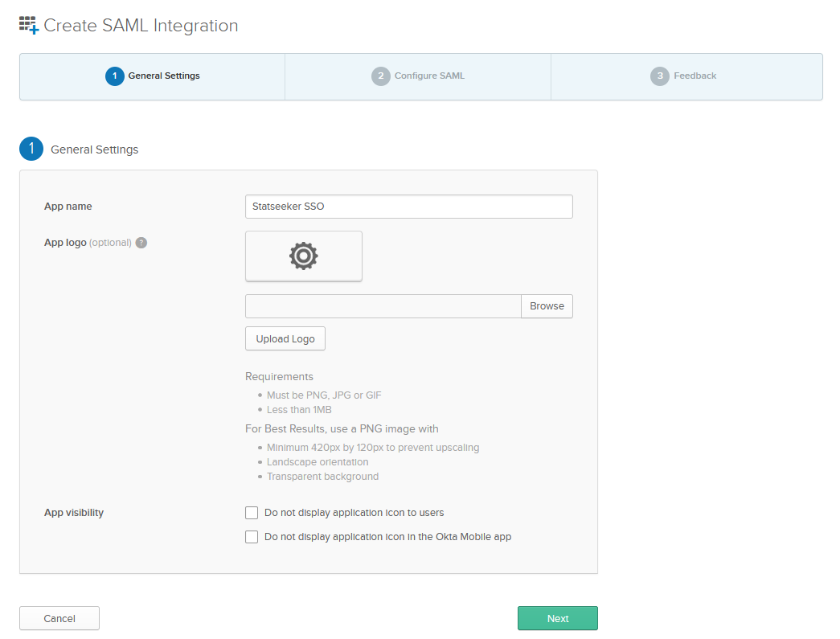This screenshot has height=639, width=840.
Task: Click the 'App logo (optional)' label
Action: (x=88, y=243)
